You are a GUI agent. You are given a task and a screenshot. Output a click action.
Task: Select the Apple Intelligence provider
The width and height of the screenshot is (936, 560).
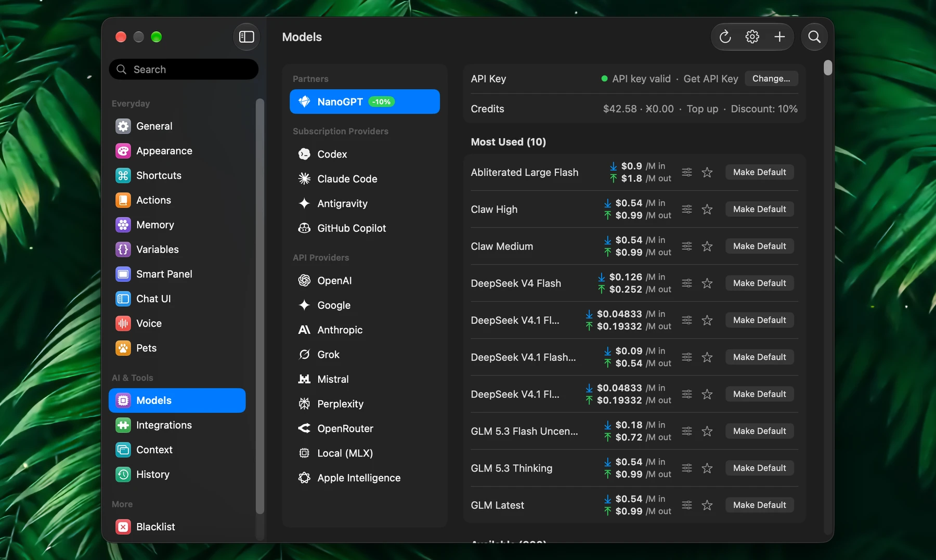(x=365, y=478)
